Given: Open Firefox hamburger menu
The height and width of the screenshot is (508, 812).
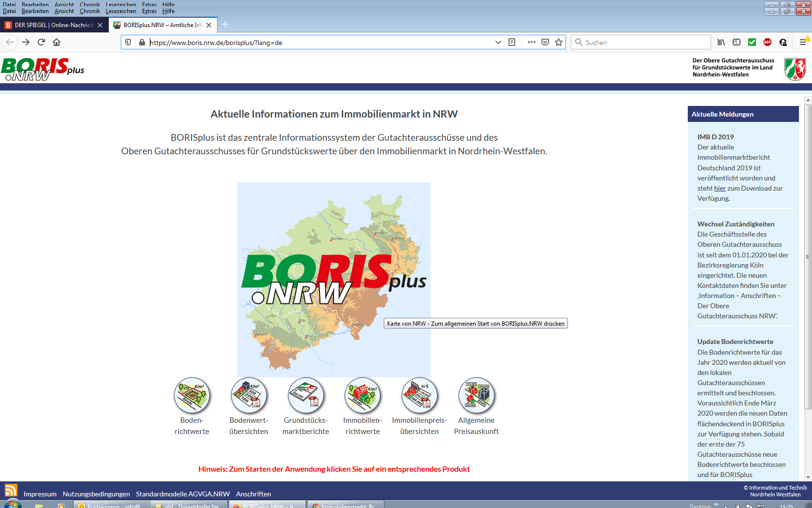Looking at the screenshot, I should click(803, 42).
